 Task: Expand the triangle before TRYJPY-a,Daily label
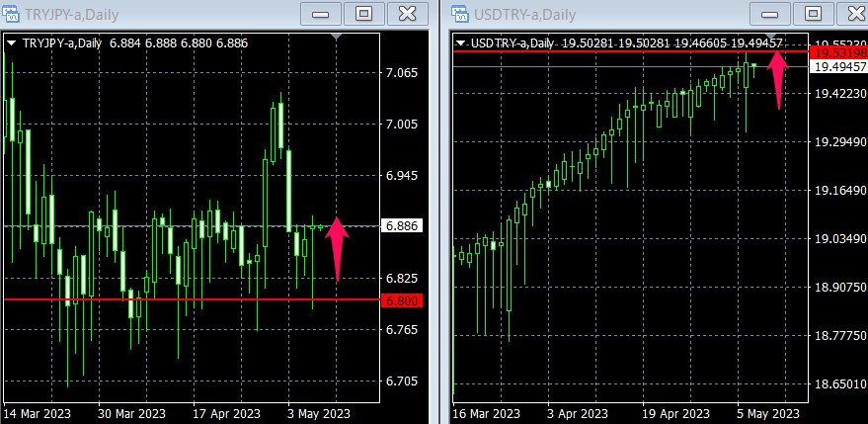point(12,43)
